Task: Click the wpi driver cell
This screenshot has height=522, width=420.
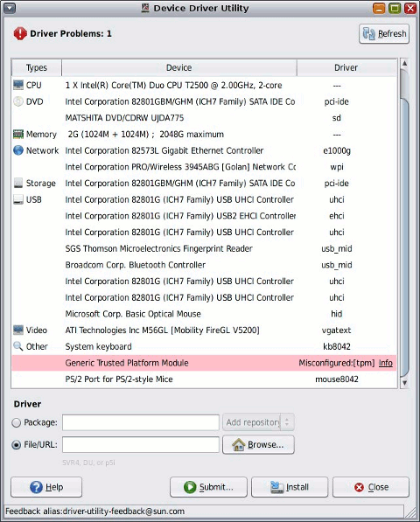Action: (x=337, y=167)
